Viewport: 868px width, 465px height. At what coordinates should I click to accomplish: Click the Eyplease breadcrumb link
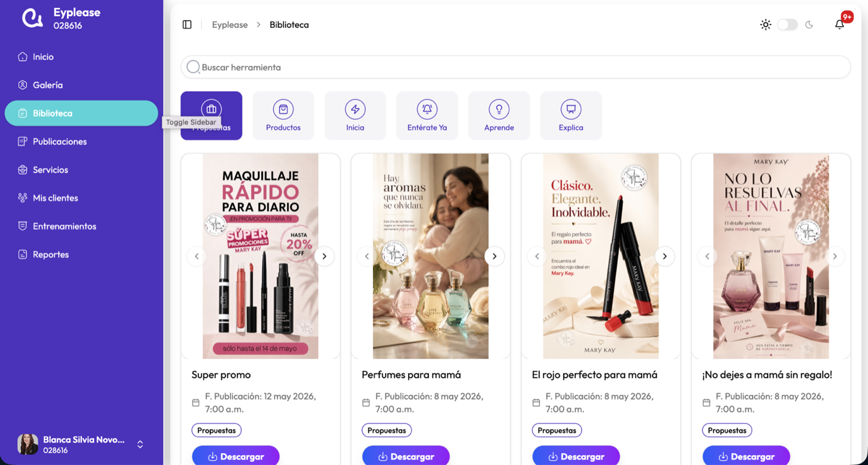point(229,25)
